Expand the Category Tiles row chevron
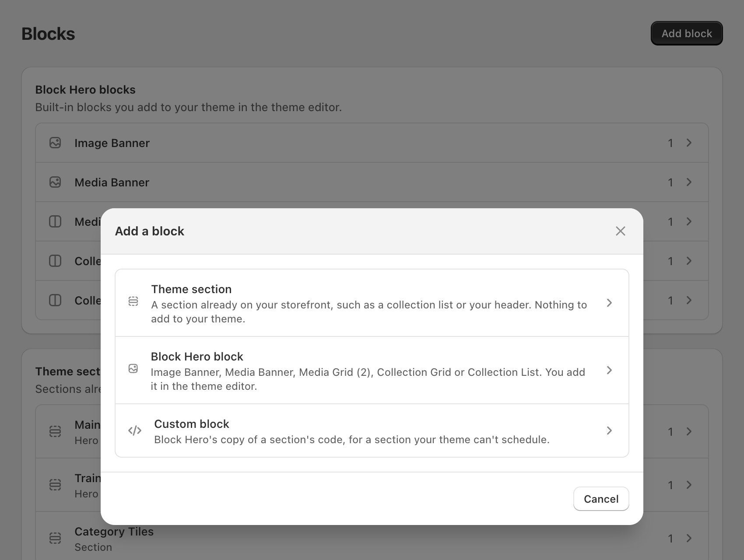The image size is (744, 560). tap(689, 538)
